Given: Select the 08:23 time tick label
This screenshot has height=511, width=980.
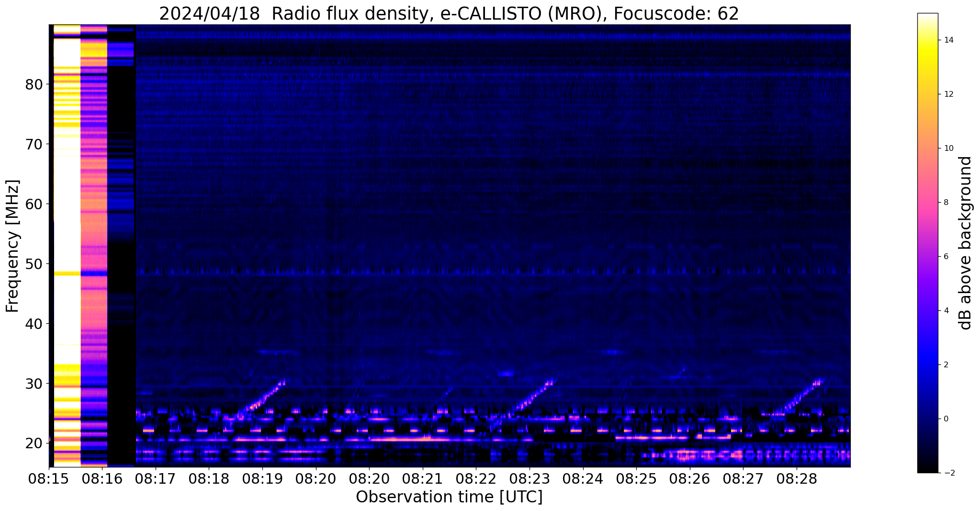Looking at the screenshot, I should 529,479.
